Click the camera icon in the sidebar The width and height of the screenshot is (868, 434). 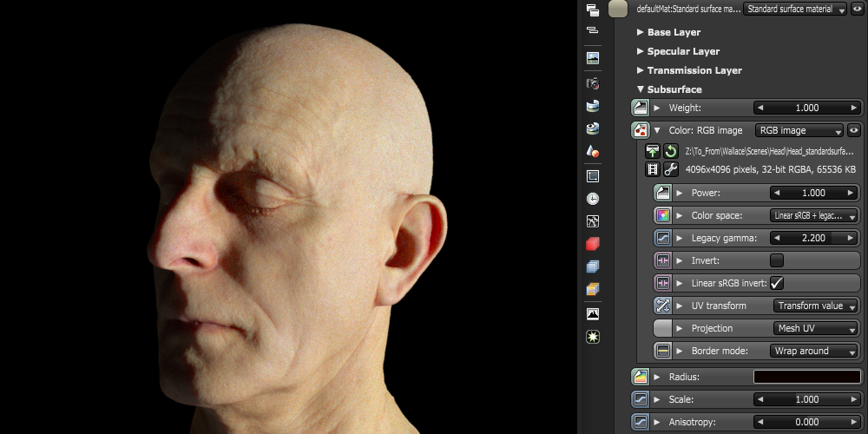point(593,83)
